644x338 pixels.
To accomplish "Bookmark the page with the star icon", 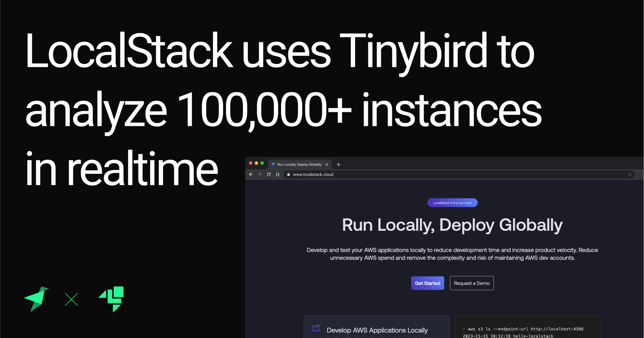I will click(x=630, y=175).
